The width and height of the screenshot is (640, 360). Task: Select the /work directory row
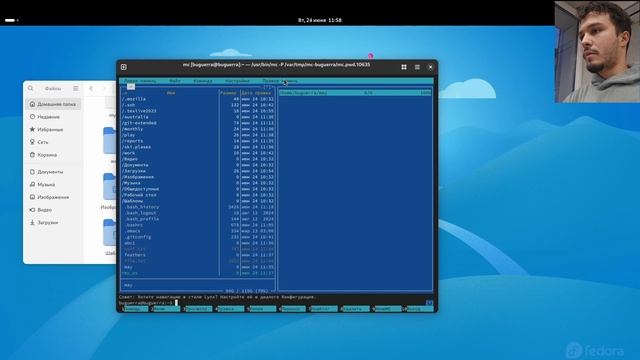point(198,153)
